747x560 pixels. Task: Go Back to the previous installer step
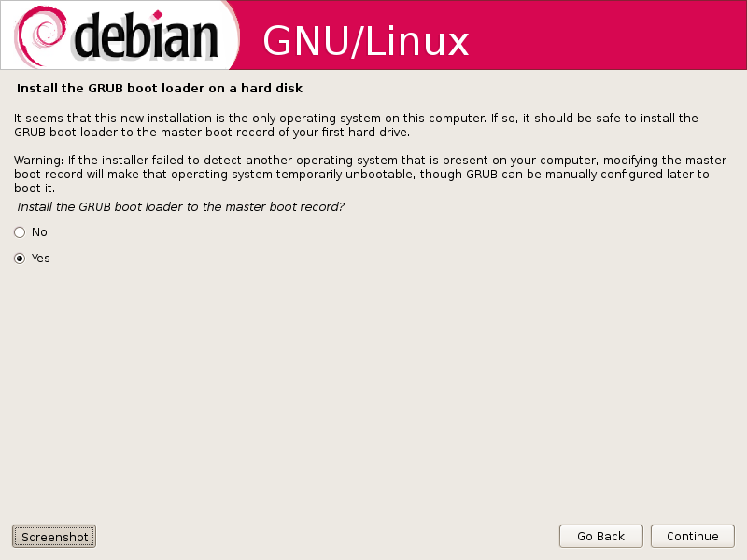click(600, 536)
